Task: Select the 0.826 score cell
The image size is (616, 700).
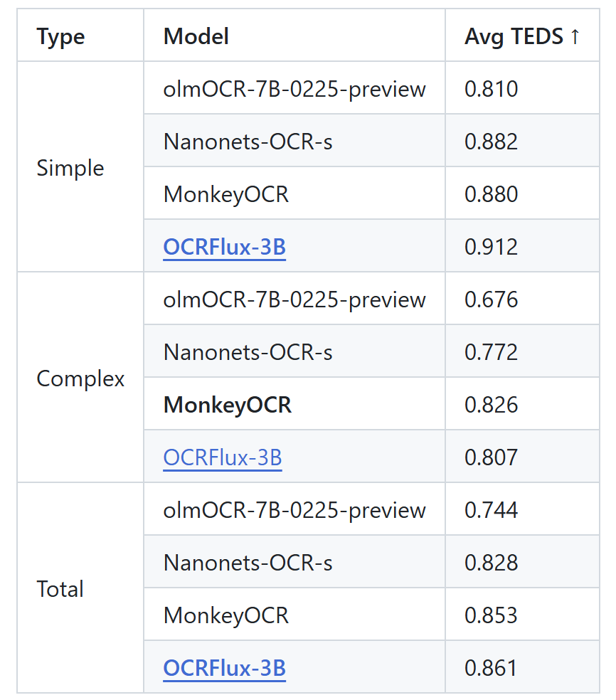Action: click(491, 405)
